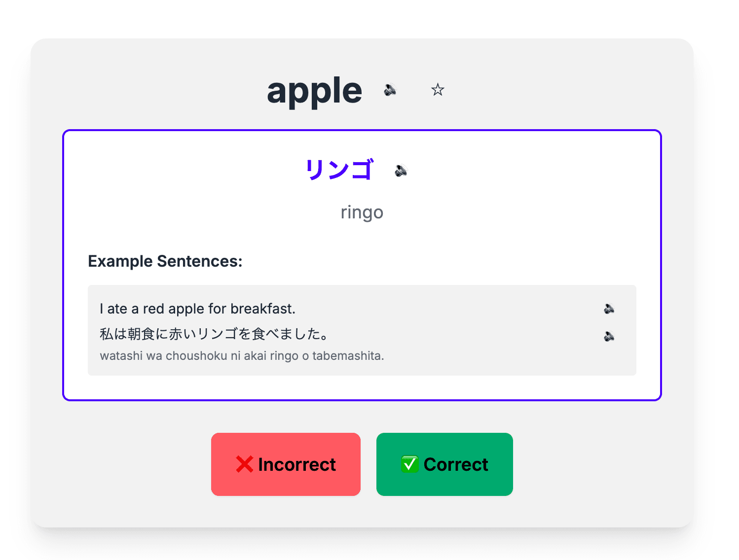Click the Japanese sentence 私は朝食に赤いリンゴを食べました。
The width and height of the screenshot is (739, 560).
(215, 334)
